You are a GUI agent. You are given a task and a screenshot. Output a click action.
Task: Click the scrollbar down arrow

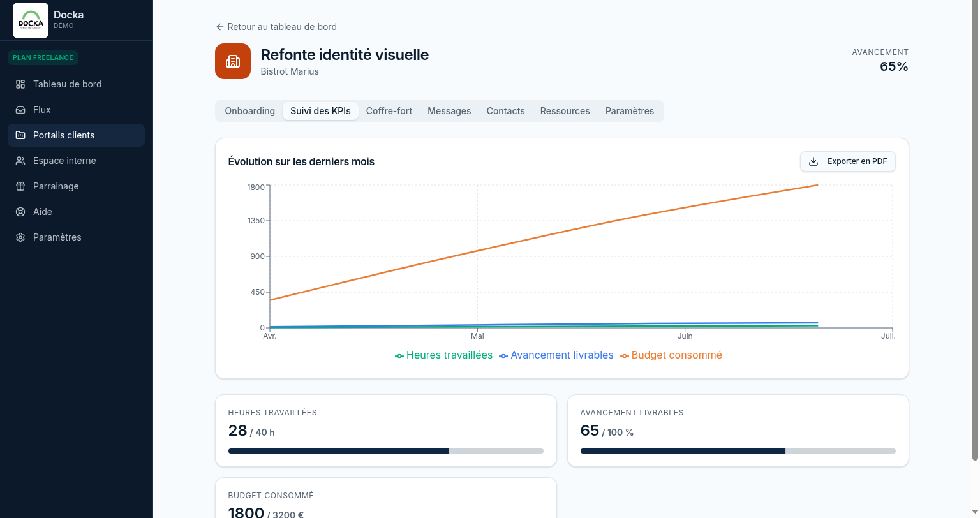(975, 513)
